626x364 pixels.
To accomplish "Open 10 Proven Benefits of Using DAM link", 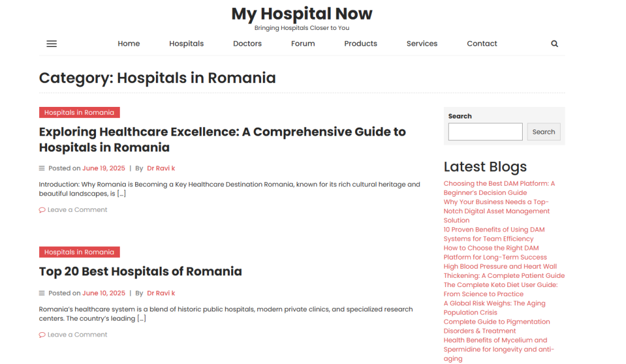I will (494, 234).
